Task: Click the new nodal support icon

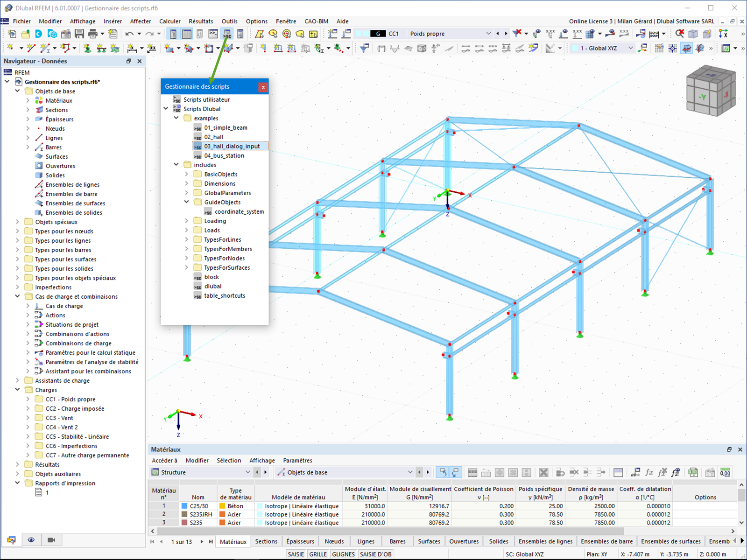Action: click(x=87, y=48)
